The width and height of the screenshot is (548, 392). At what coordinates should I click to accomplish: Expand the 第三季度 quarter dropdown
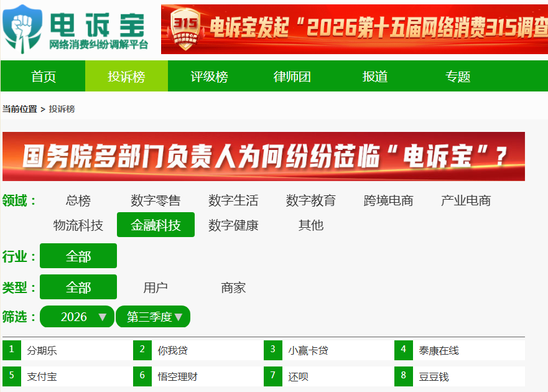[153, 317]
